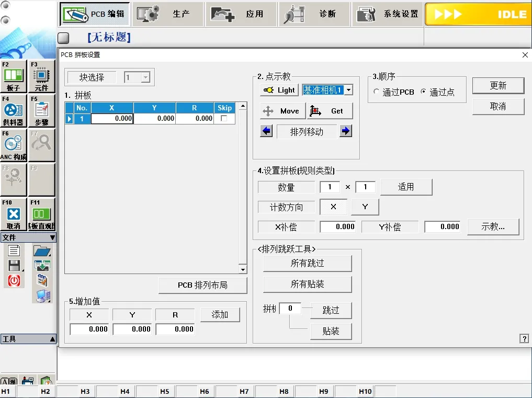Click the 更新 update button
The image size is (532, 398).
click(498, 86)
